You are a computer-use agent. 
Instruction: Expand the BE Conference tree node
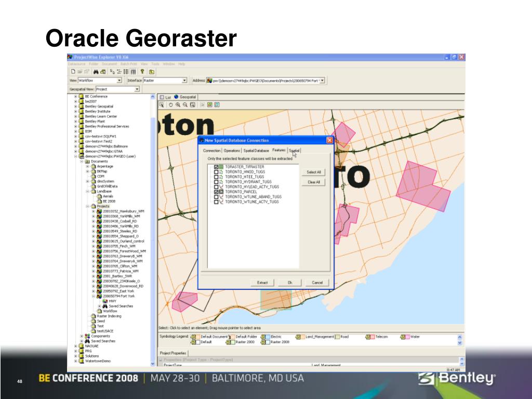tap(76, 96)
